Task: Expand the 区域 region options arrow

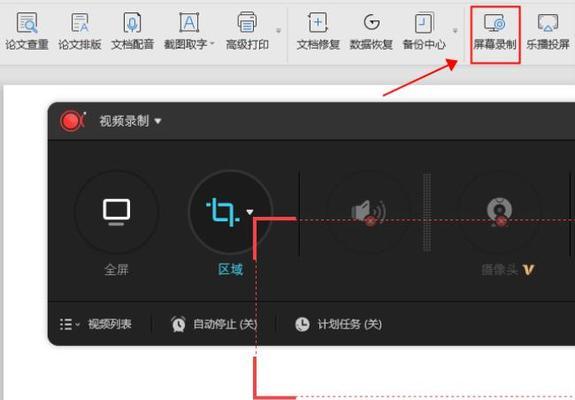Action: (250, 212)
